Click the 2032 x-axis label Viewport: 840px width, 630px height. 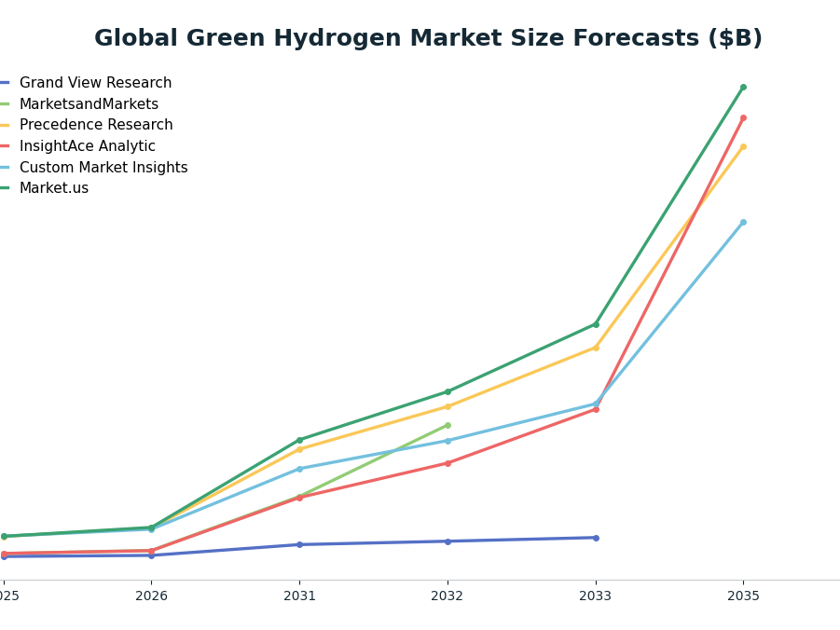click(448, 596)
